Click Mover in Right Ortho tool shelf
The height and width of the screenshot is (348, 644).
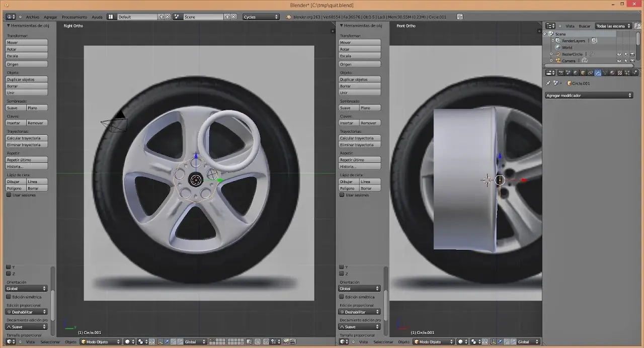(27, 43)
